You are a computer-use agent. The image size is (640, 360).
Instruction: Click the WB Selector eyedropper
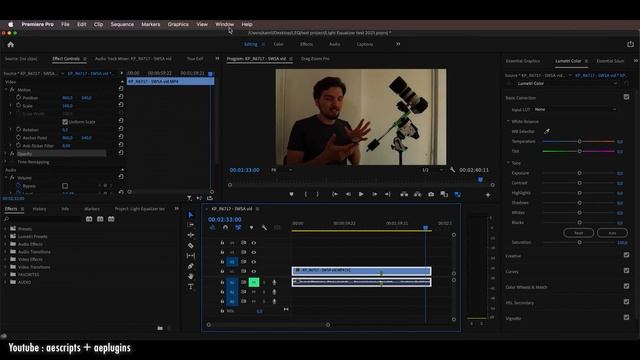[x=547, y=131]
